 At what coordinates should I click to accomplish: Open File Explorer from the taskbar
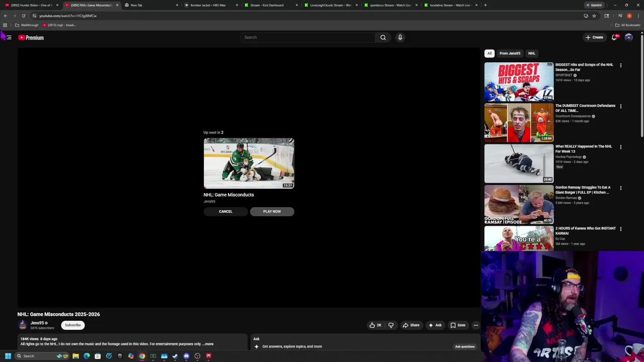pyautogui.click(x=75, y=356)
